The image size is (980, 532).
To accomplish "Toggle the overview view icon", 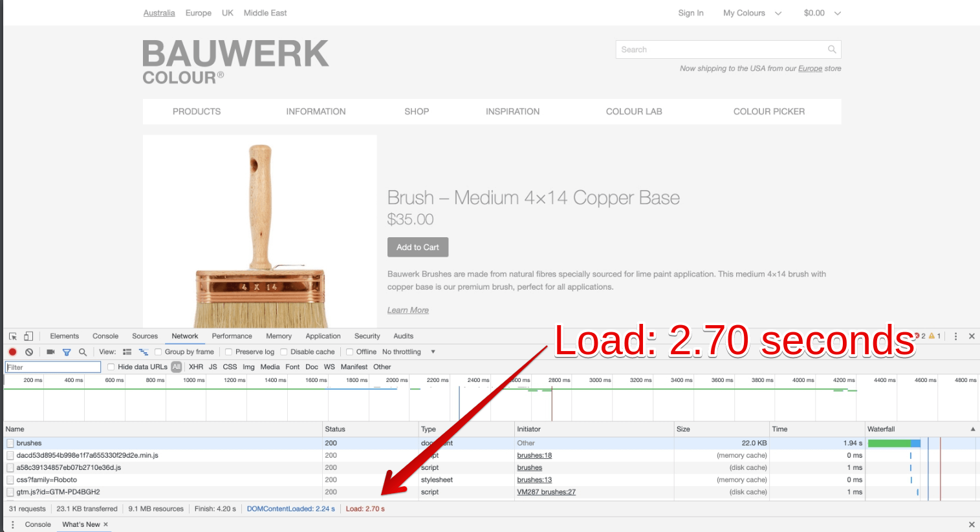I will point(144,352).
